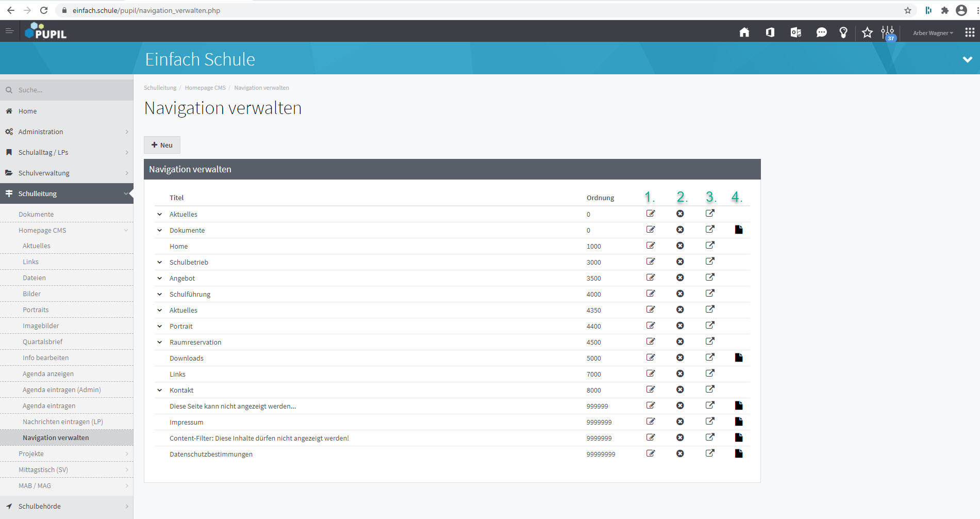Open the sliders settings icon with badge 37
This screenshot has width=980, height=519.
point(888,33)
